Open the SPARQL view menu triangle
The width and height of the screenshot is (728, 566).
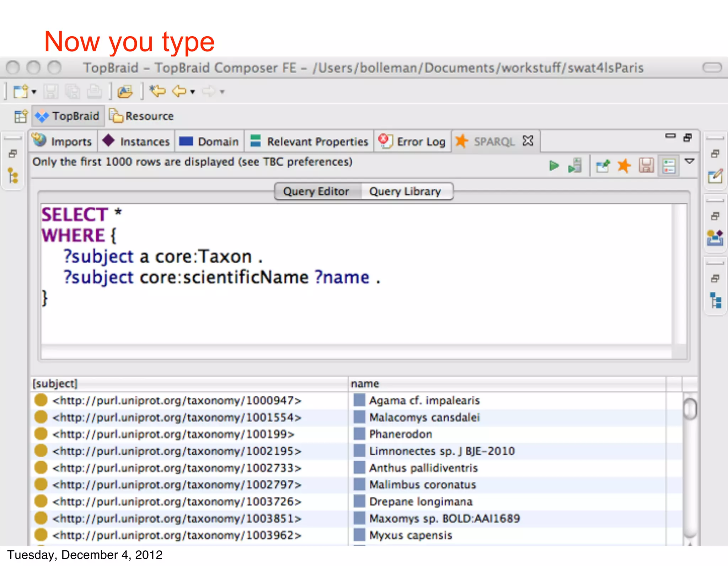click(690, 162)
